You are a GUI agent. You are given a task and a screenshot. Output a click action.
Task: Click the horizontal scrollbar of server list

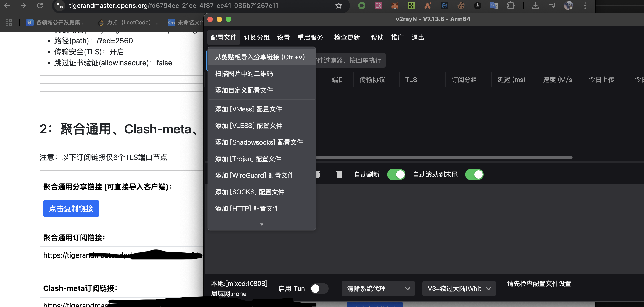(x=444, y=157)
